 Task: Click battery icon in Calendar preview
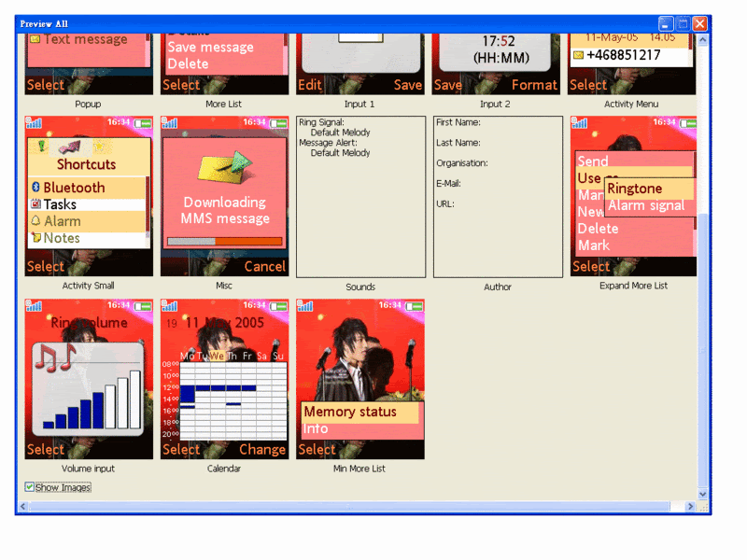278,307
